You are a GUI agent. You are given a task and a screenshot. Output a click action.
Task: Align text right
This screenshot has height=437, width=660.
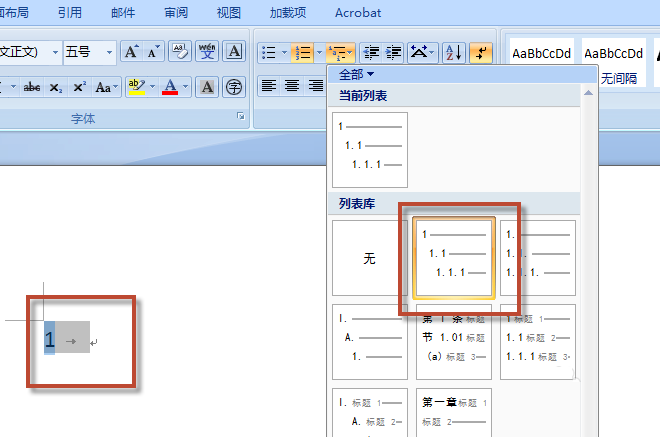pyautogui.click(x=315, y=86)
